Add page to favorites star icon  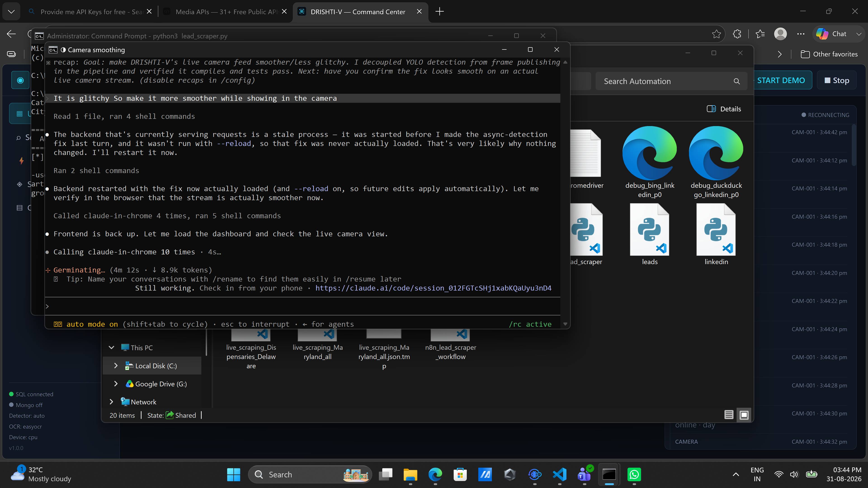[716, 34]
